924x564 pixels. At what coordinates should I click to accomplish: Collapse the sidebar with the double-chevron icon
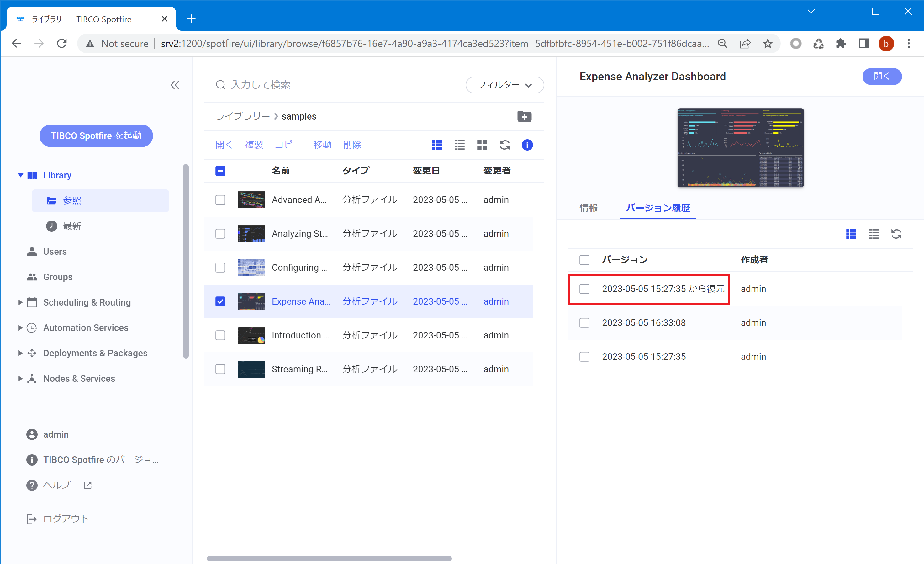[x=174, y=85]
